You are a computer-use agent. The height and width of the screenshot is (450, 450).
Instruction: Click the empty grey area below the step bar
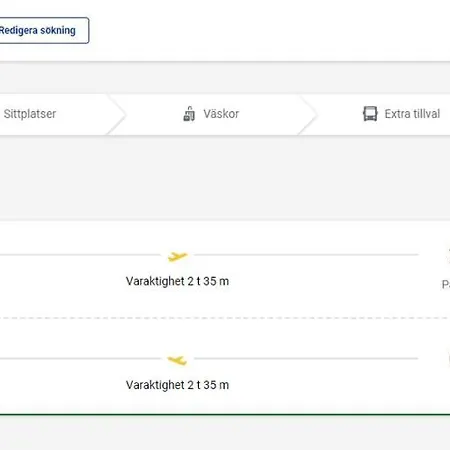[x=225, y=177]
